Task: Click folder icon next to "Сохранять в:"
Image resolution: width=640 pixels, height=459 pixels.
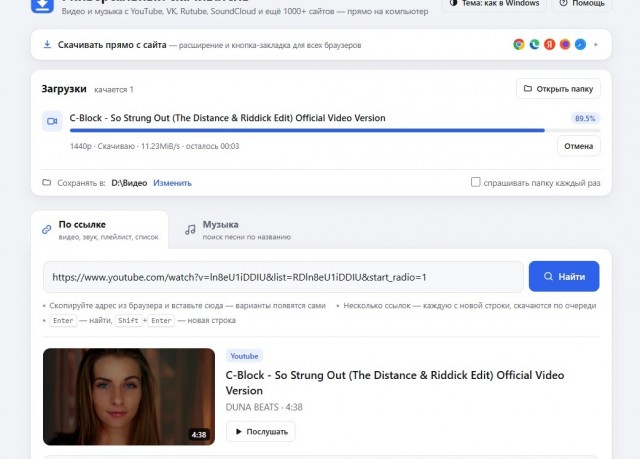Action: click(x=47, y=182)
